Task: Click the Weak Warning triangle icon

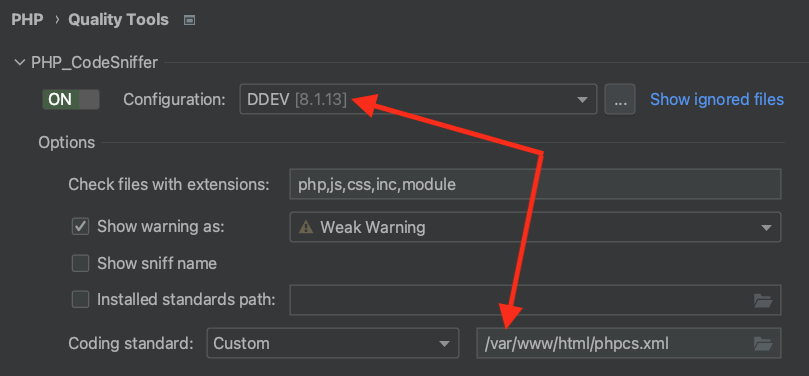Action: pyautogui.click(x=306, y=227)
